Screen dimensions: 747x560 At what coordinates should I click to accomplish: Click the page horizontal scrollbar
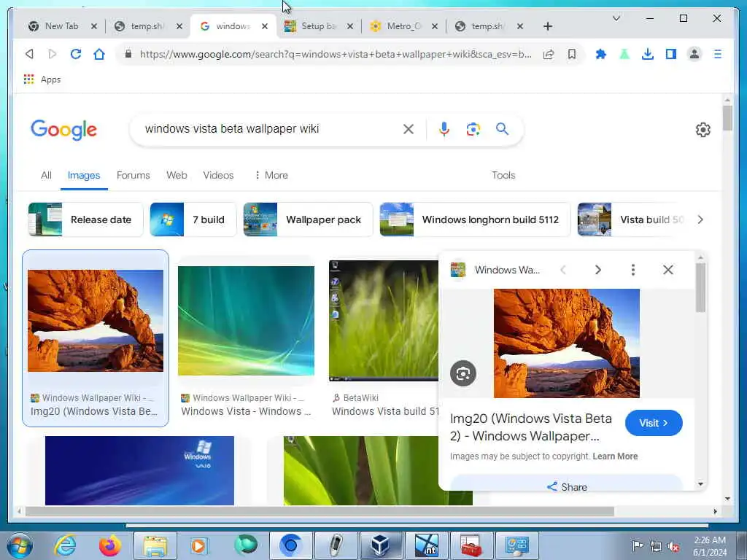point(320,511)
